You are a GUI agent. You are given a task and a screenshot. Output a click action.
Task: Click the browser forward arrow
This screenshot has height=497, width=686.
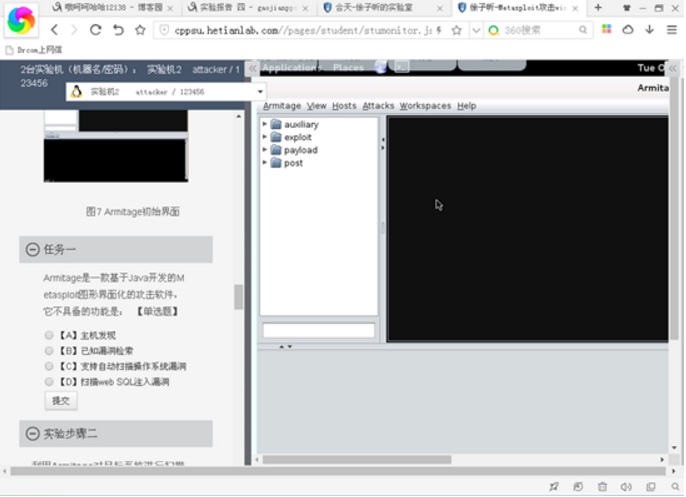click(x=74, y=30)
